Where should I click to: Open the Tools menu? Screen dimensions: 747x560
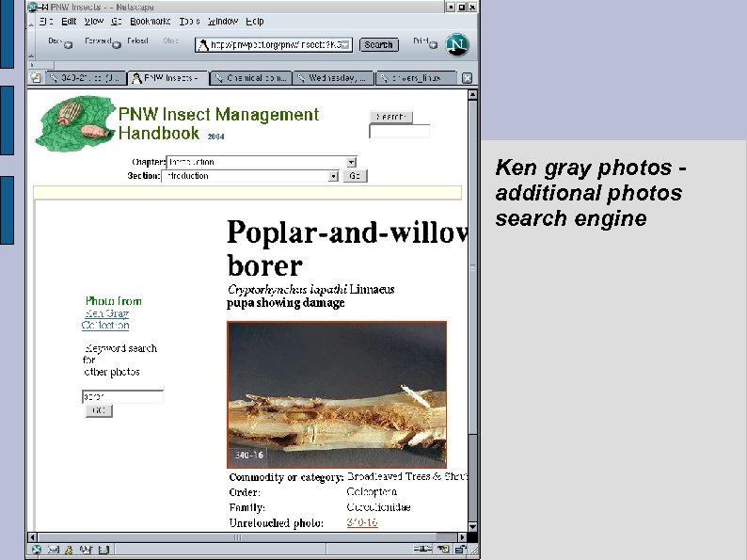189,22
